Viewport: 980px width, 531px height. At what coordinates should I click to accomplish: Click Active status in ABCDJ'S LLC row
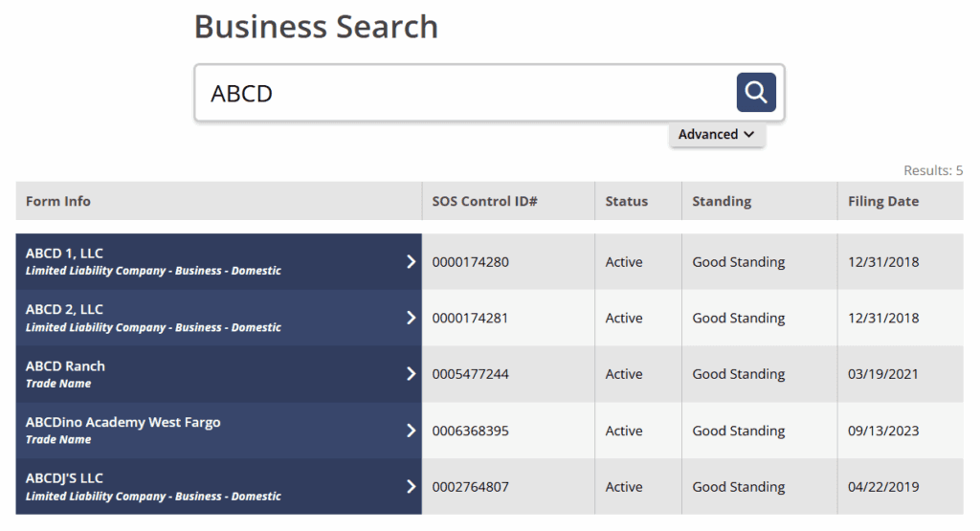point(624,487)
